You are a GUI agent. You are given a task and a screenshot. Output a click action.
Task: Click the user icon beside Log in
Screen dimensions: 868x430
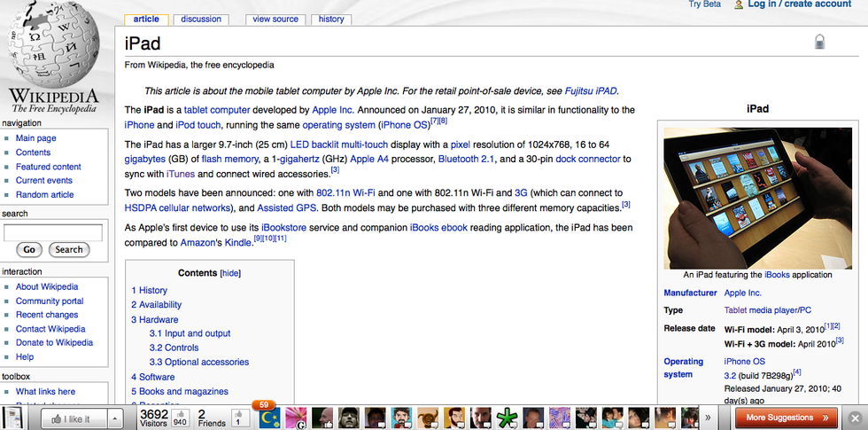tap(738, 4)
